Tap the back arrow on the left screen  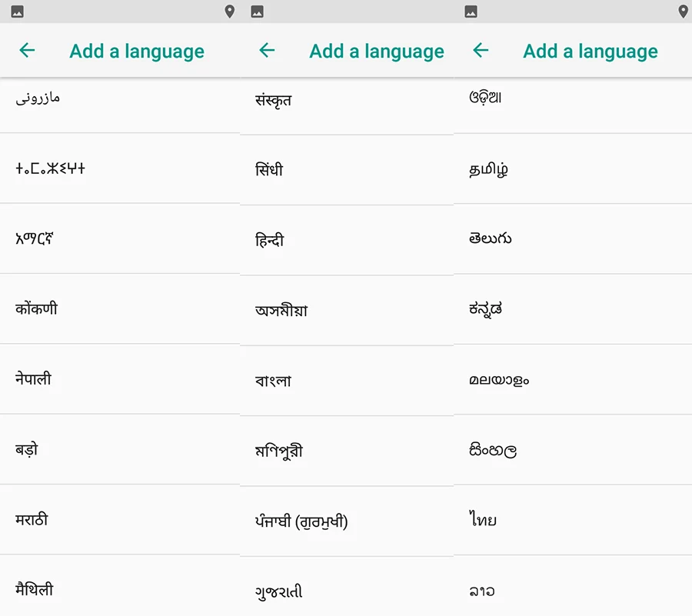[x=27, y=50]
